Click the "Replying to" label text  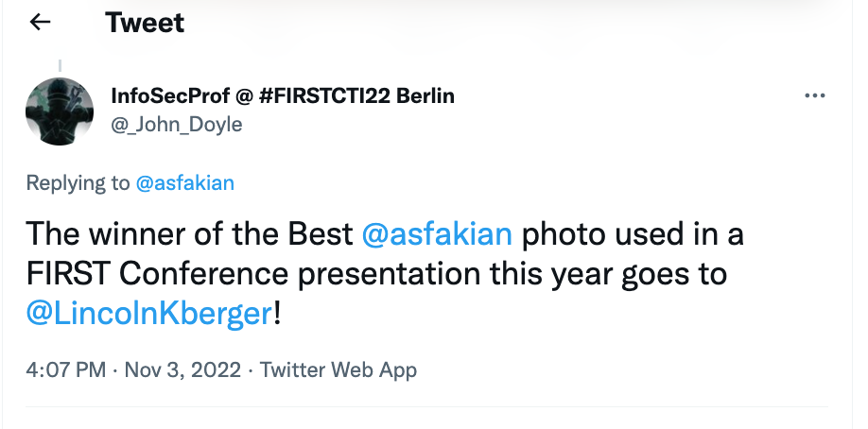tap(78, 183)
